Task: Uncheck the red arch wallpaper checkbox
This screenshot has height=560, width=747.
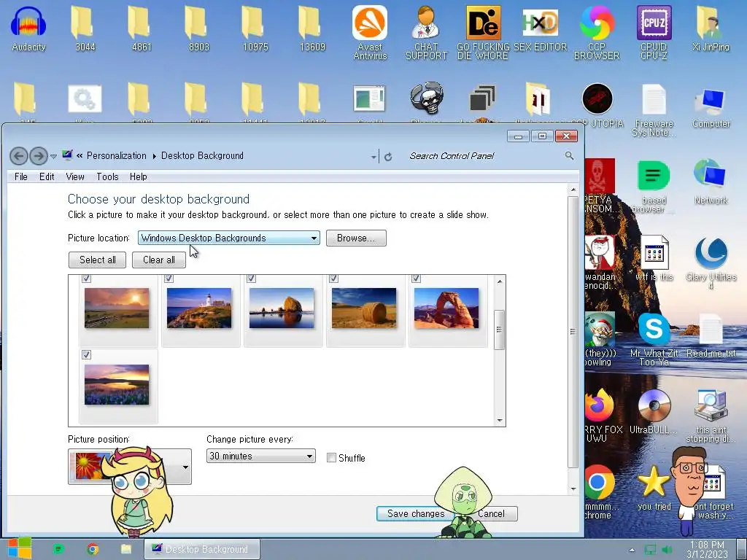Action: pyautogui.click(x=416, y=278)
